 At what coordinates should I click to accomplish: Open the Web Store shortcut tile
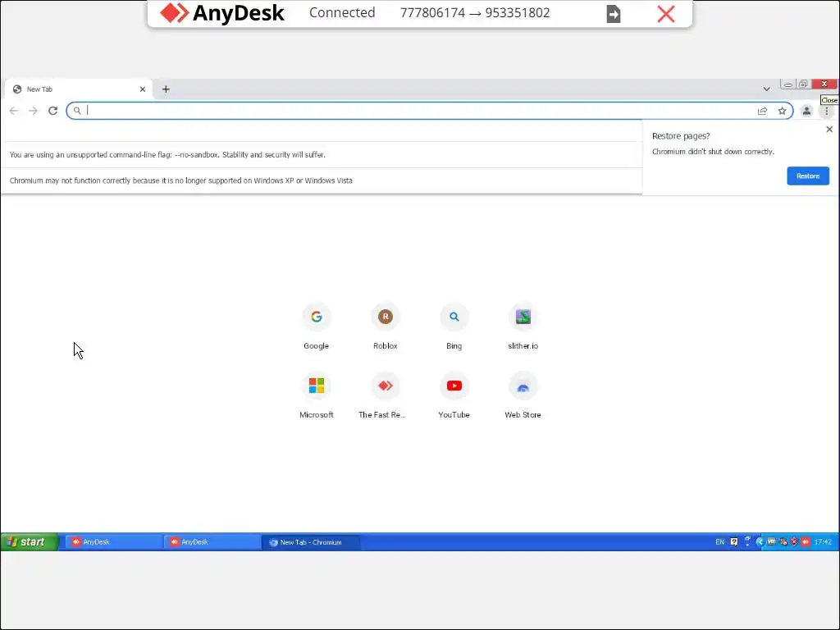523,395
